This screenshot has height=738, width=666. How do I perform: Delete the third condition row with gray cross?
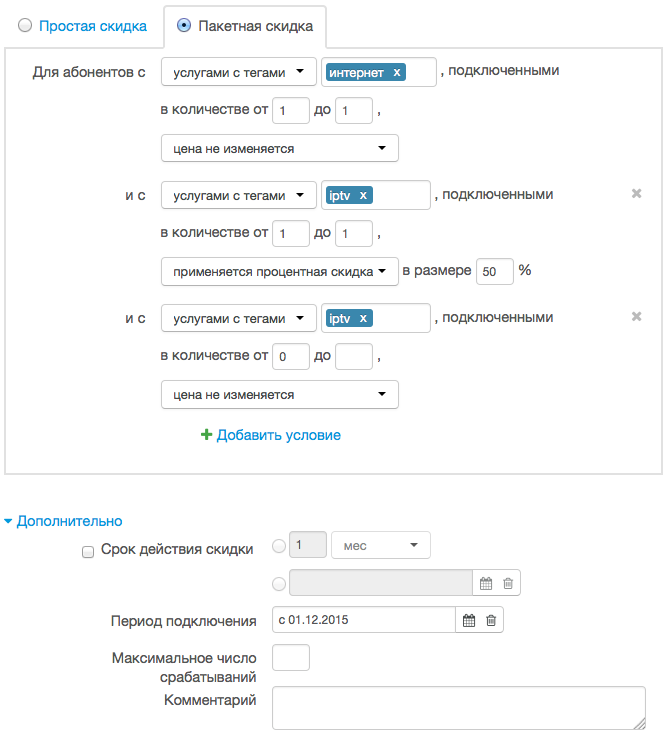[x=636, y=316]
